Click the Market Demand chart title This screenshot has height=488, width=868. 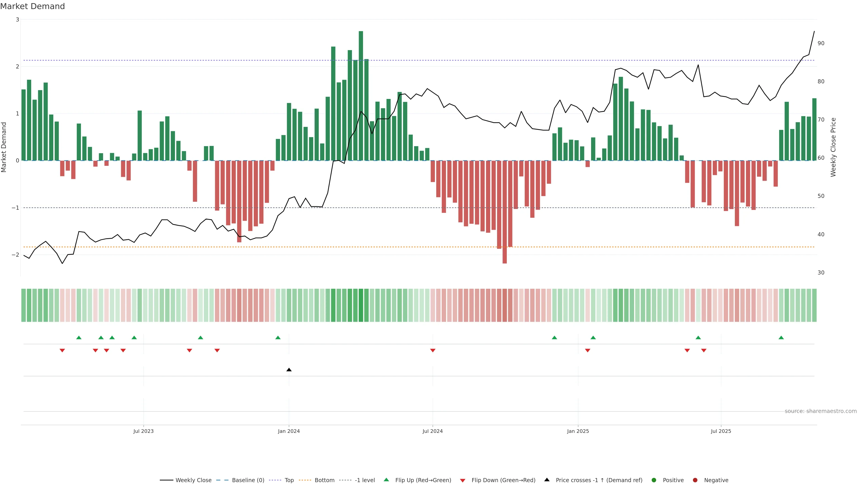32,6
